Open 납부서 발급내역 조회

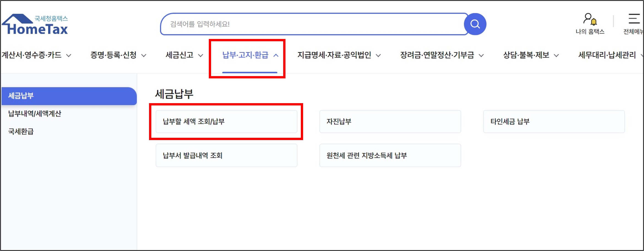226,155
